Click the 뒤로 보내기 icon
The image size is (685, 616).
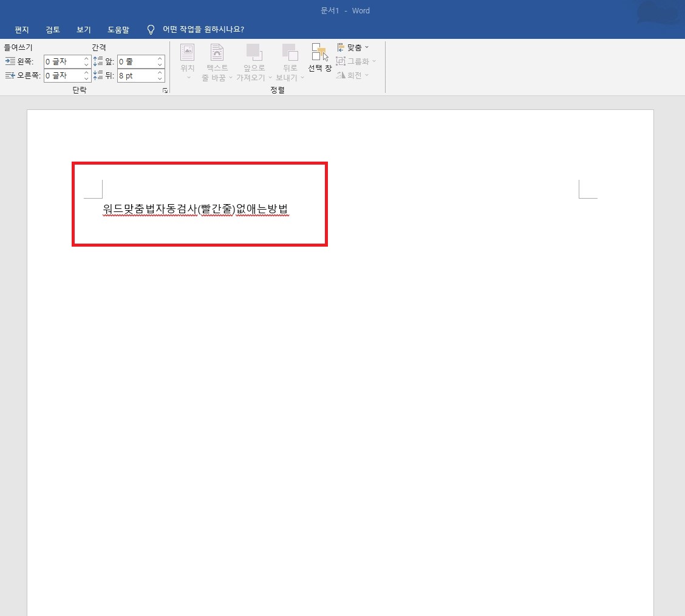click(x=290, y=52)
